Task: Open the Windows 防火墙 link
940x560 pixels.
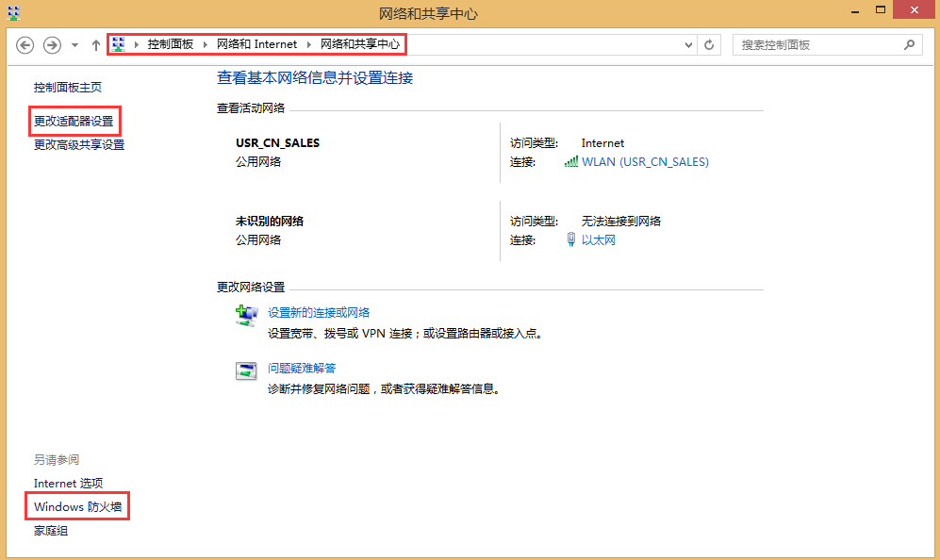Action: point(77,507)
